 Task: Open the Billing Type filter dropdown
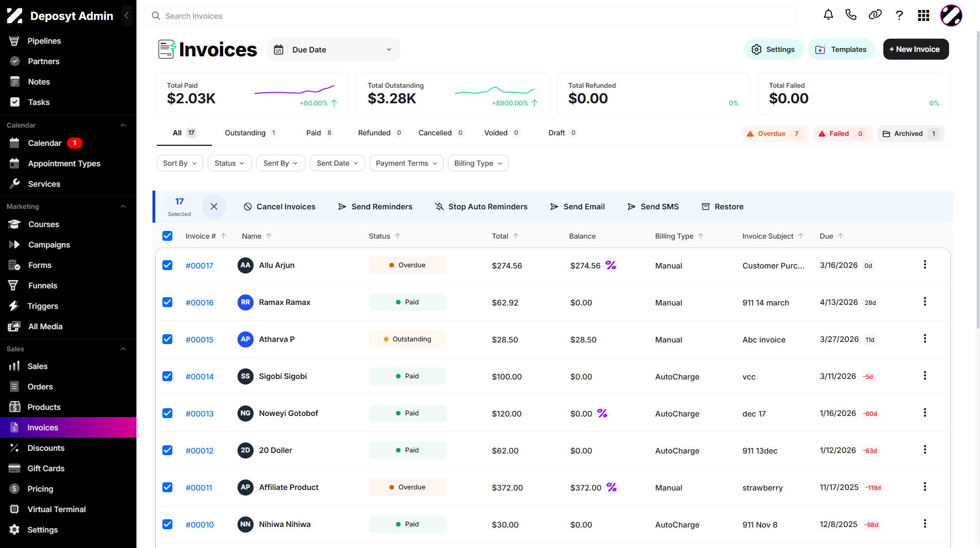point(478,163)
